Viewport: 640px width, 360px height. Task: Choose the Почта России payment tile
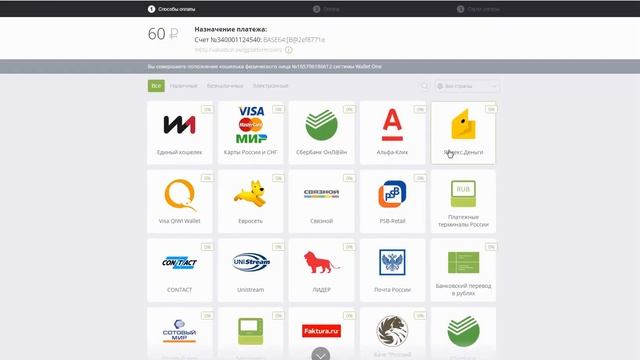click(392, 270)
